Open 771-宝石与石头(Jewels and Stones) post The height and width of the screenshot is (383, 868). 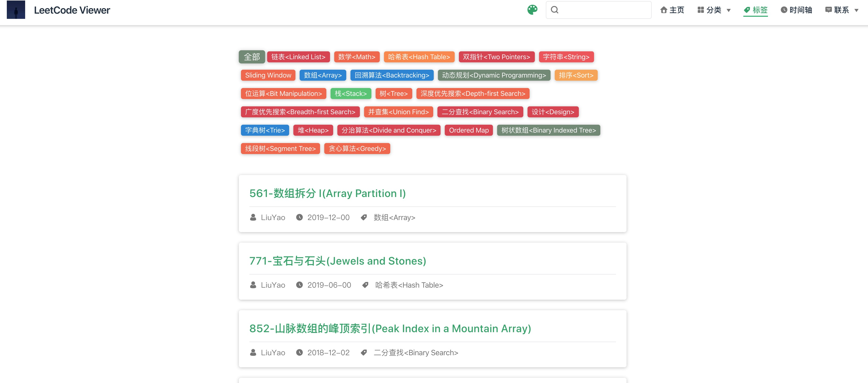(x=337, y=261)
